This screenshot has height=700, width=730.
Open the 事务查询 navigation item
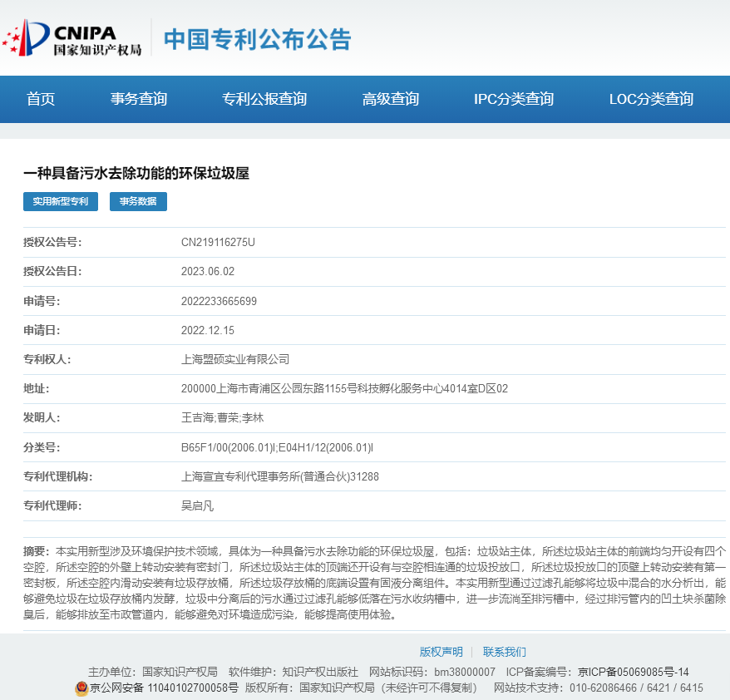[x=139, y=99]
